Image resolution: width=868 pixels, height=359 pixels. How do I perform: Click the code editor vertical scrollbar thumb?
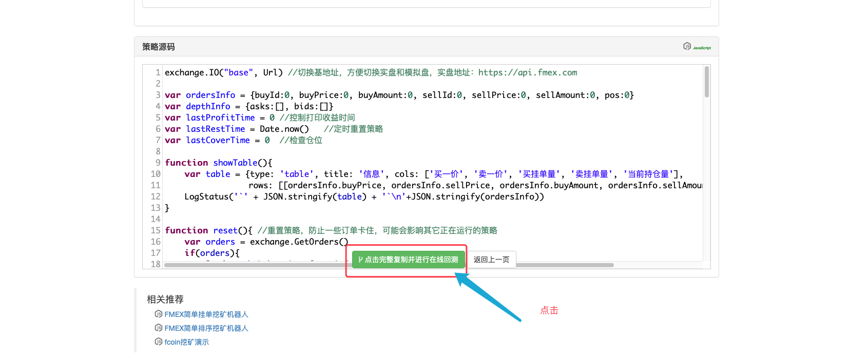[707, 82]
